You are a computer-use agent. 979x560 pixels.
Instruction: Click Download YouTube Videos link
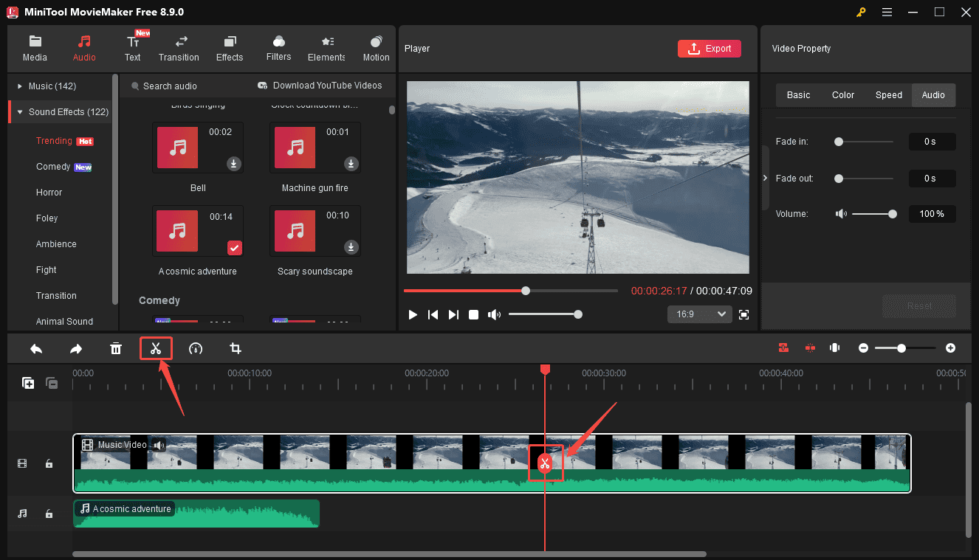320,86
